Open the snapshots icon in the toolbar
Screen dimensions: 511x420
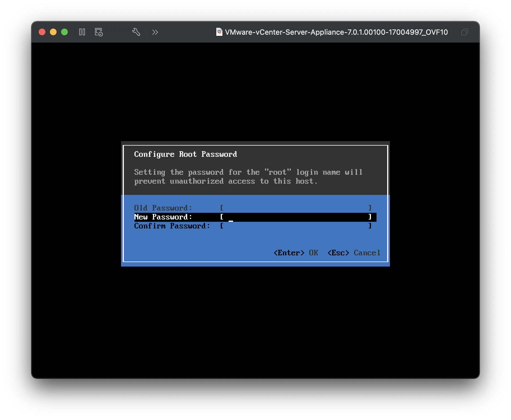[x=99, y=32]
